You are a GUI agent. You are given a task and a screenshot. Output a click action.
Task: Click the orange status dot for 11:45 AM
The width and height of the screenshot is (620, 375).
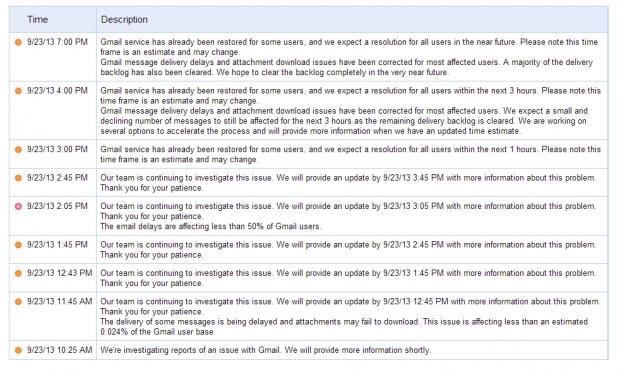click(x=18, y=302)
